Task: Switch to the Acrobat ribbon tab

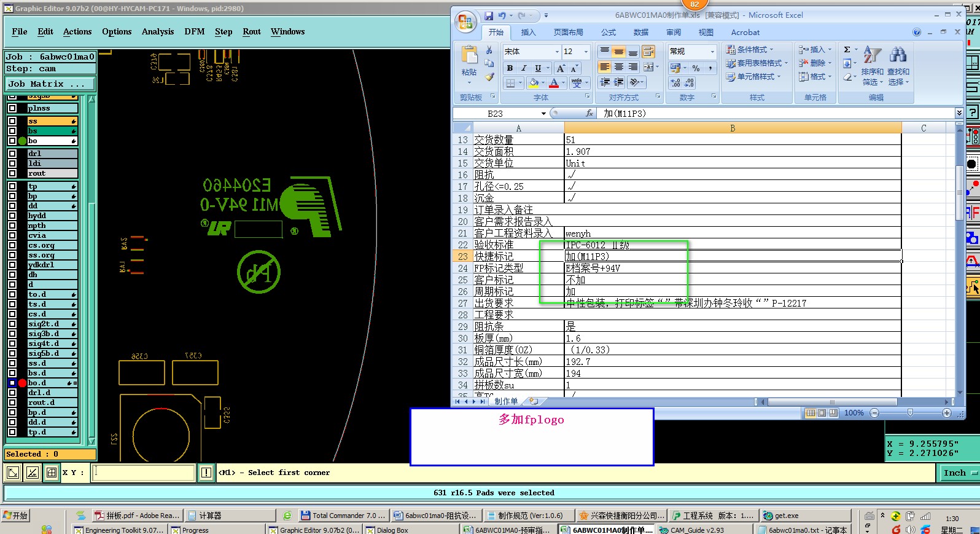Action: 745,32
